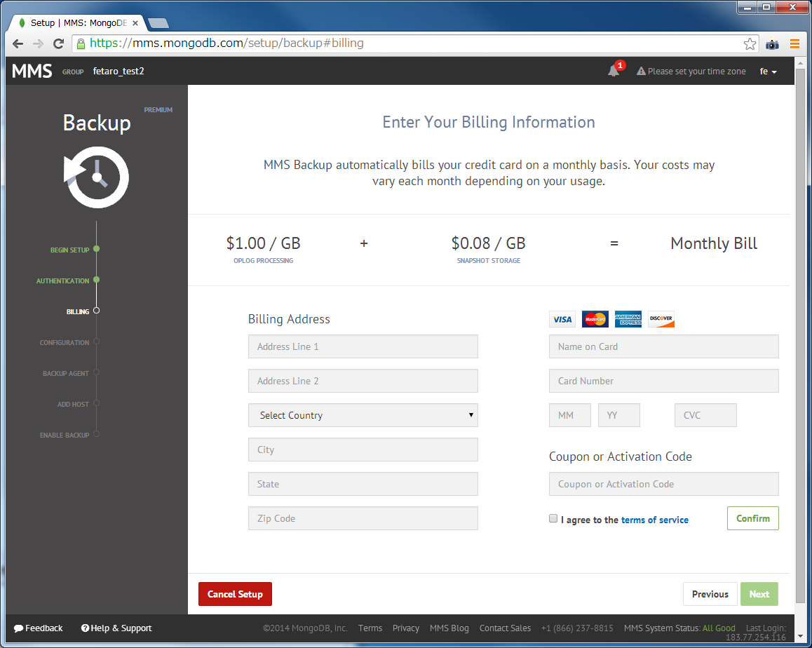Select the Begin Setup step
This screenshot has height=648, width=812.
(x=70, y=250)
